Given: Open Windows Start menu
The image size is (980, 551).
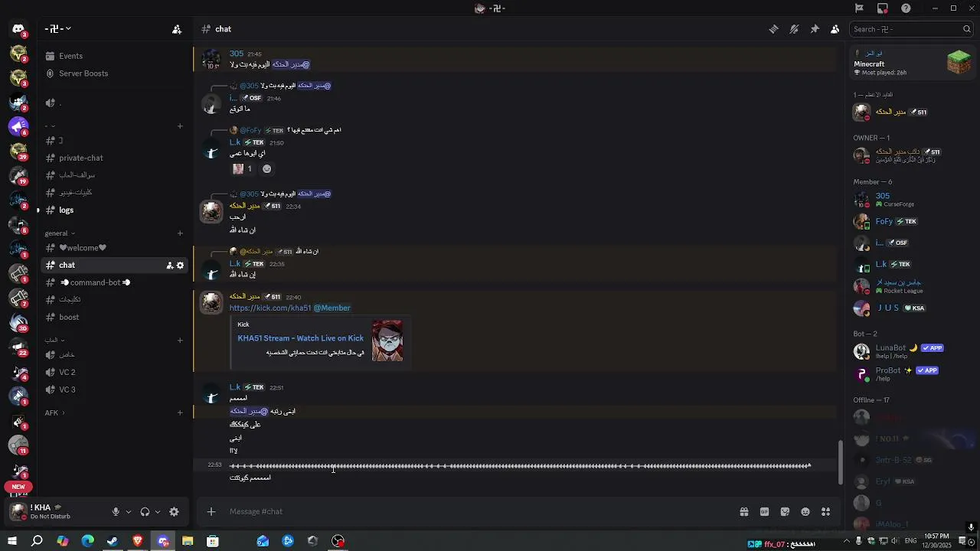Looking at the screenshot, I should pyautogui.click(x=11, y=541).
